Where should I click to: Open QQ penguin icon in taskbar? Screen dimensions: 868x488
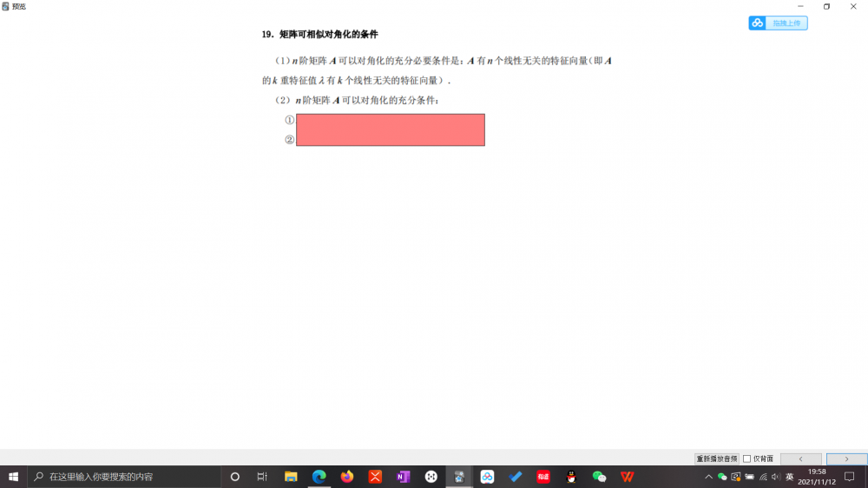571,477
